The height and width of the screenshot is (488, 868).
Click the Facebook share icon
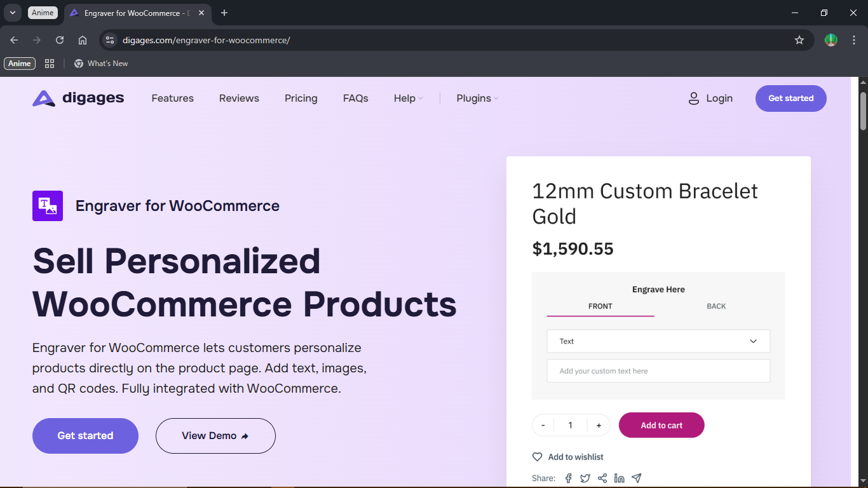click(569, 478)
